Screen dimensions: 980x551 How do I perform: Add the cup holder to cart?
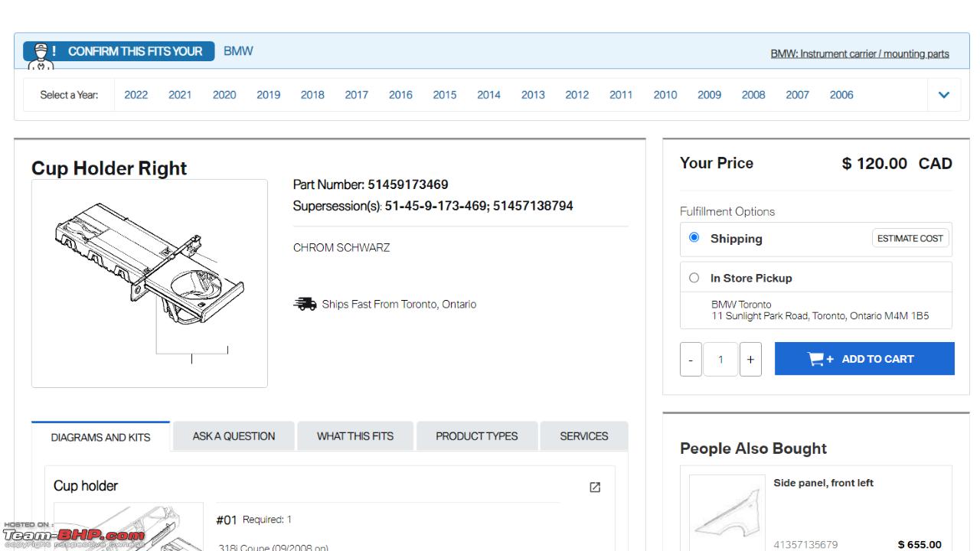coord(864,358)
